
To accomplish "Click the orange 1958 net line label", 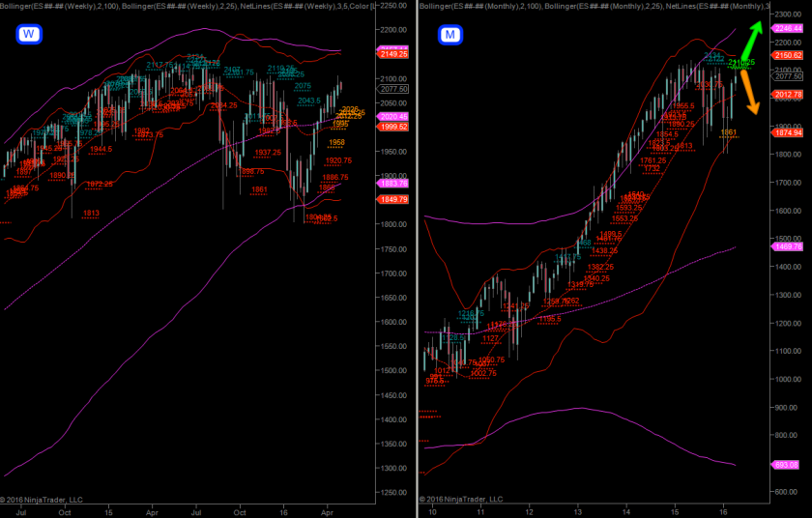I will tap(336, 142).
